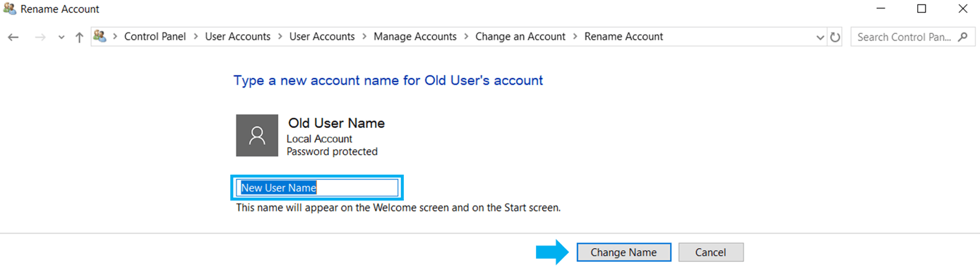This screenshot has height=273, width=980.
Task: Expand chevron after Change an Account breadcrumb
Action: coord(575,37)
